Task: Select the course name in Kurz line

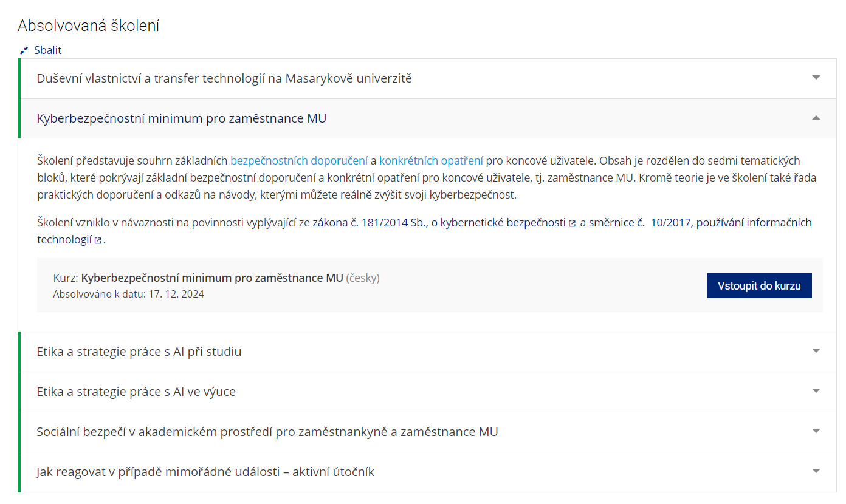Action: (x=212, y=278)
